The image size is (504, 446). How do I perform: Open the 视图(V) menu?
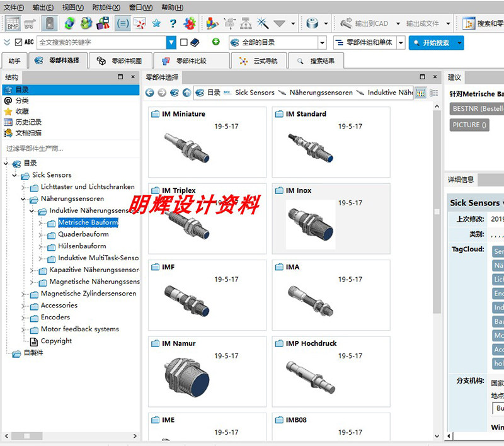pos(73,7)
